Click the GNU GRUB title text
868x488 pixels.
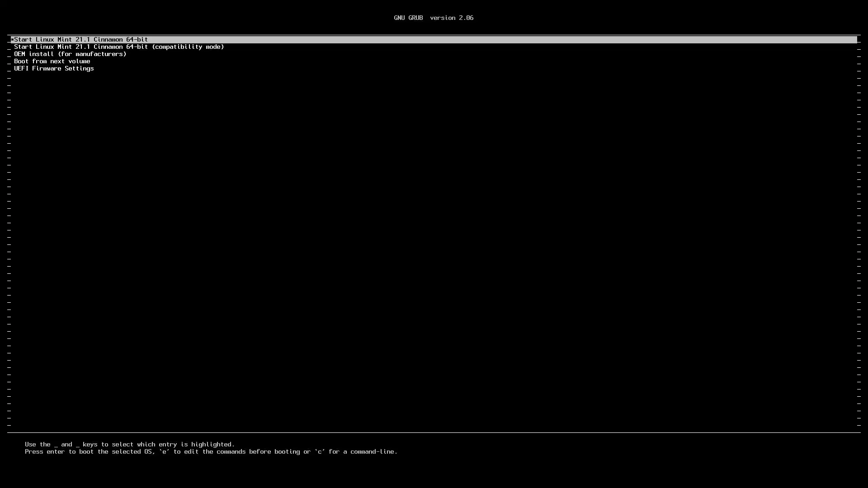pos(408,18)
